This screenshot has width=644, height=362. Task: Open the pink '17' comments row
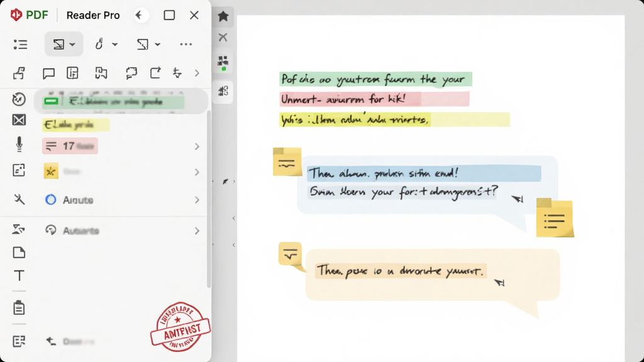coord(70,146)
